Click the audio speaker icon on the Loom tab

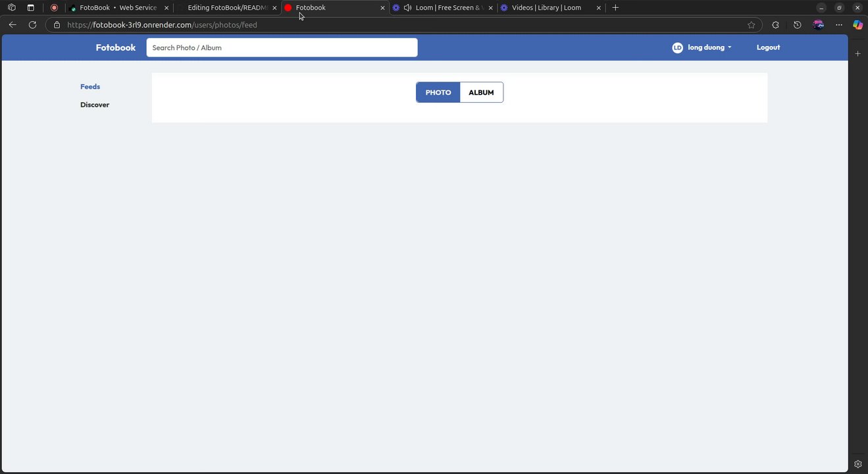(x=408, y=8)
